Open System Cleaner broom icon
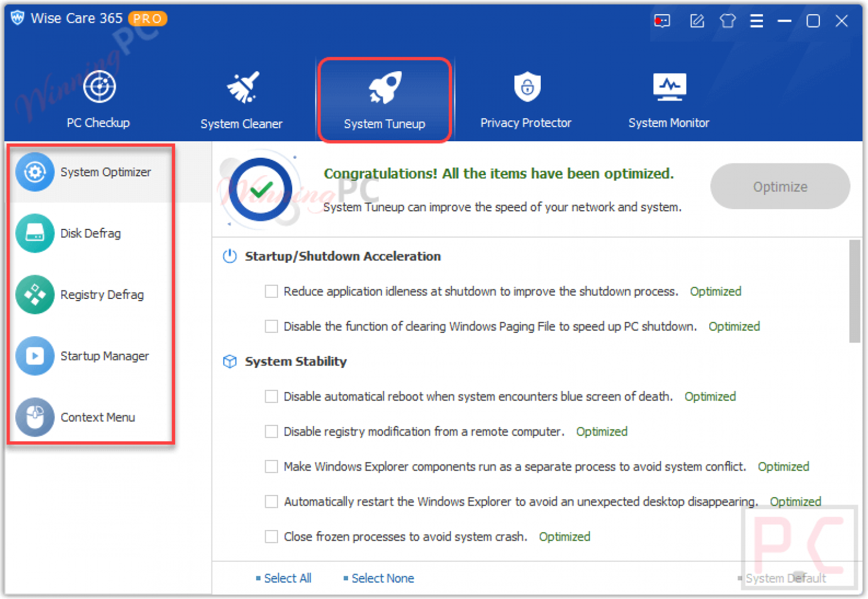Viewport: 868px width, 599px height. pyautogui.click(x=243, y=87)
